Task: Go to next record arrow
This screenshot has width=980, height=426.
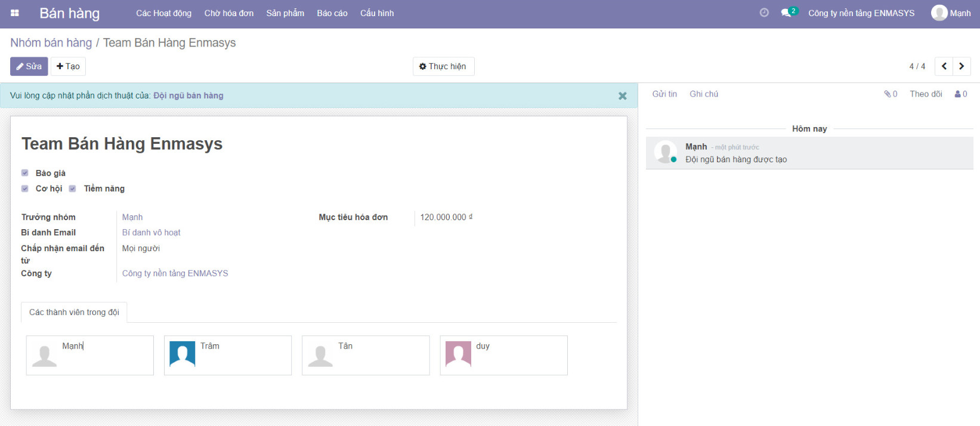Action: [962, 66]
